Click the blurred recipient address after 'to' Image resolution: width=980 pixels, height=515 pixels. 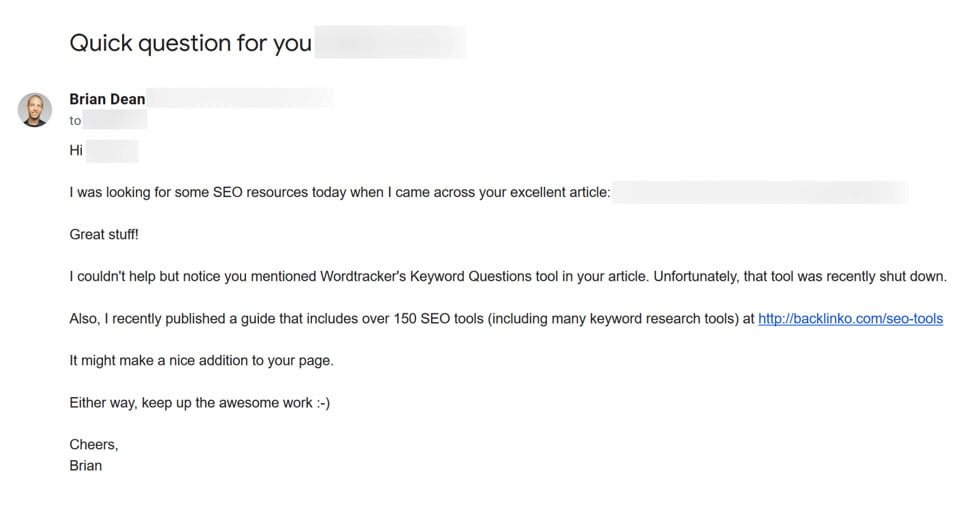tap(115, 121)
